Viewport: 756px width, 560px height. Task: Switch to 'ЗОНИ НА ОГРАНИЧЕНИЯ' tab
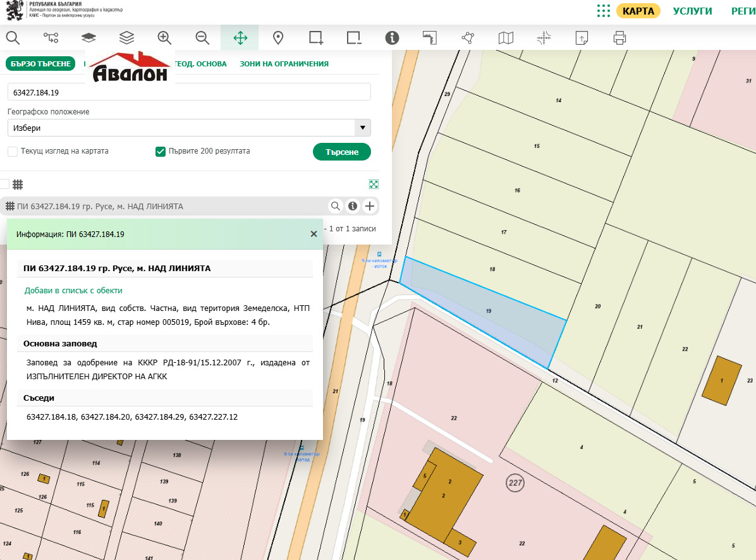point(284,64)
